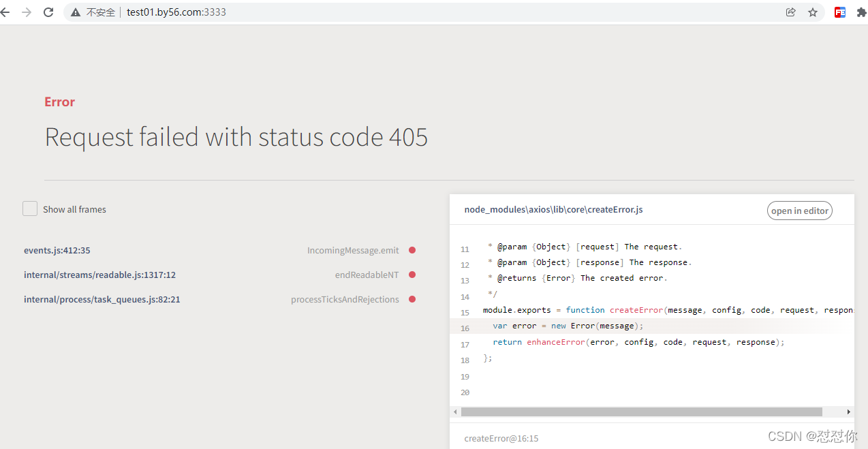Click the 'Request failed with status code 405' heading
This screenshot has width=868, height=449.
236,137
